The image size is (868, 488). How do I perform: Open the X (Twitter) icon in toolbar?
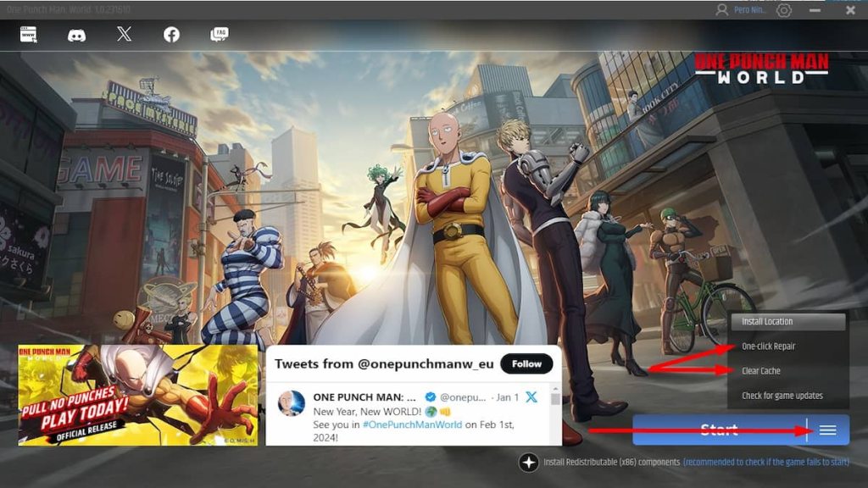tap(124, 34)
